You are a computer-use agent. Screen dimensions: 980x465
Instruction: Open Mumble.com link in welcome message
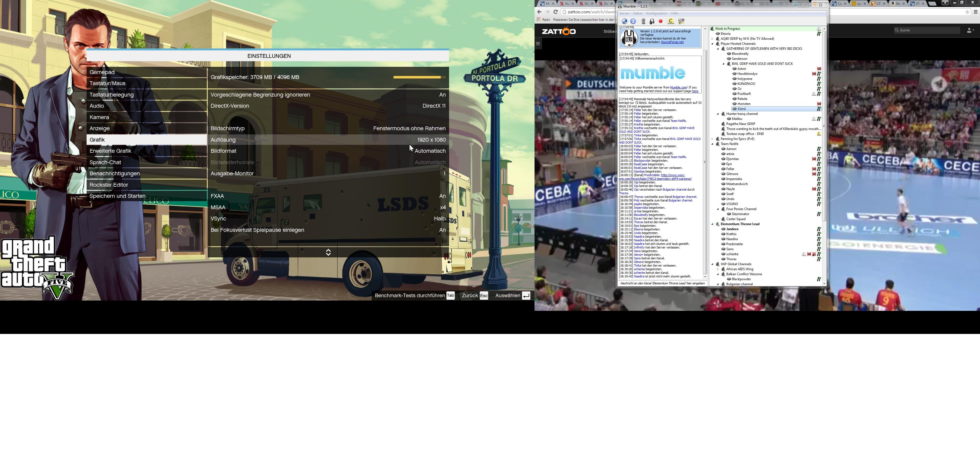click(679, 87)
